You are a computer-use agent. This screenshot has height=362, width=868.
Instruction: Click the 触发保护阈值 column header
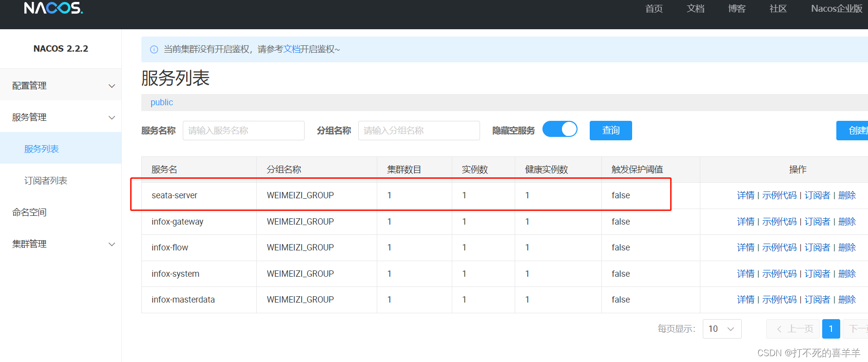(x=637, y=170)
